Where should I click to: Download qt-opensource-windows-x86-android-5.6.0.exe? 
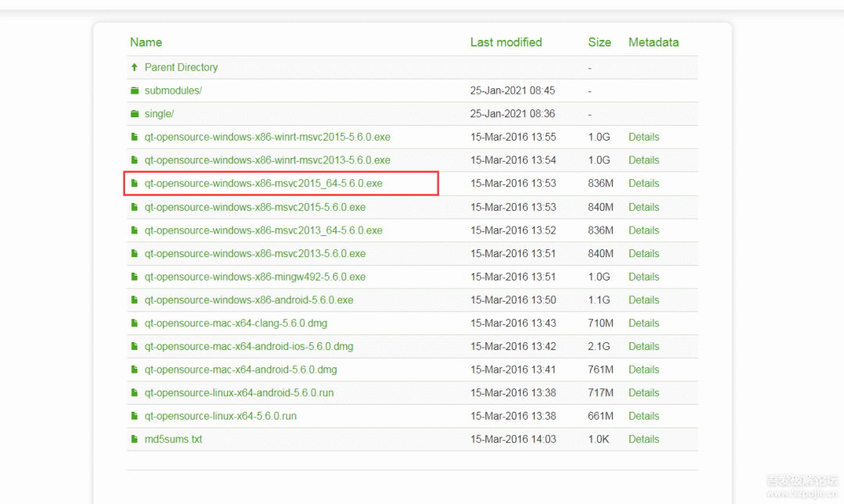coord(249,299)
